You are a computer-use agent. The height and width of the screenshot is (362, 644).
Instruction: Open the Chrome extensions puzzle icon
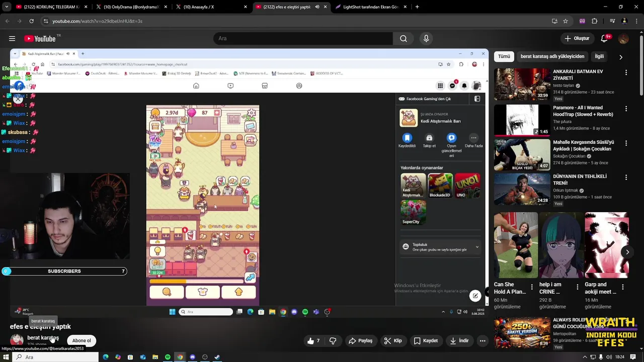point(594,21)
